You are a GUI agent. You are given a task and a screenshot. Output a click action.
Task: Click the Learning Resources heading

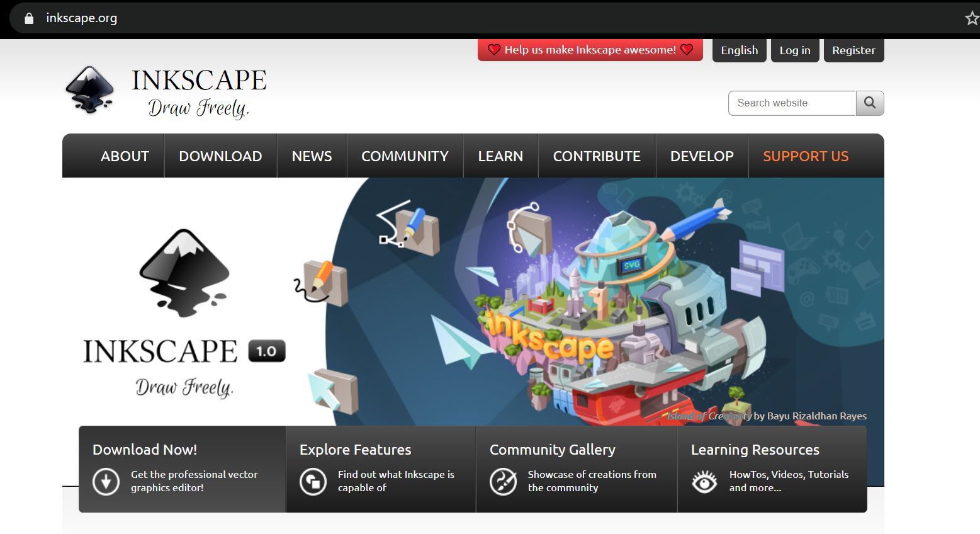[x=755, y=450]
